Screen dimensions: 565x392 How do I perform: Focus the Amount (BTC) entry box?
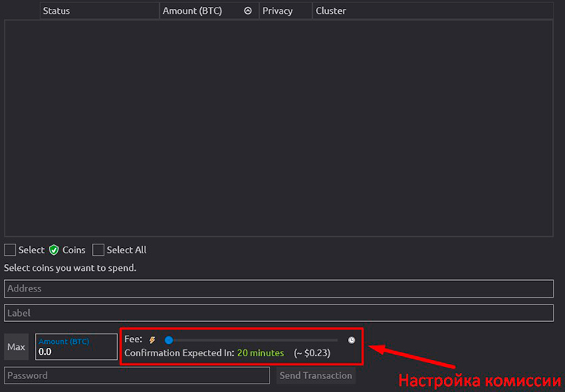click(76, 351)
